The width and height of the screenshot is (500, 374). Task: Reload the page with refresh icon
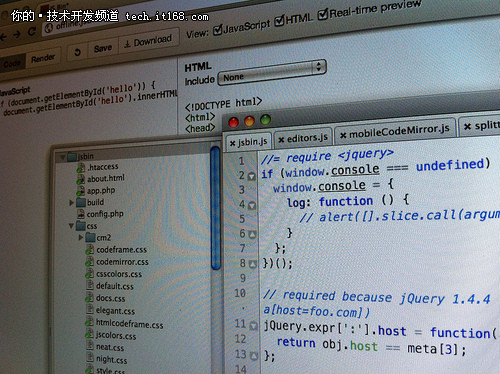(x=32, y=32)
